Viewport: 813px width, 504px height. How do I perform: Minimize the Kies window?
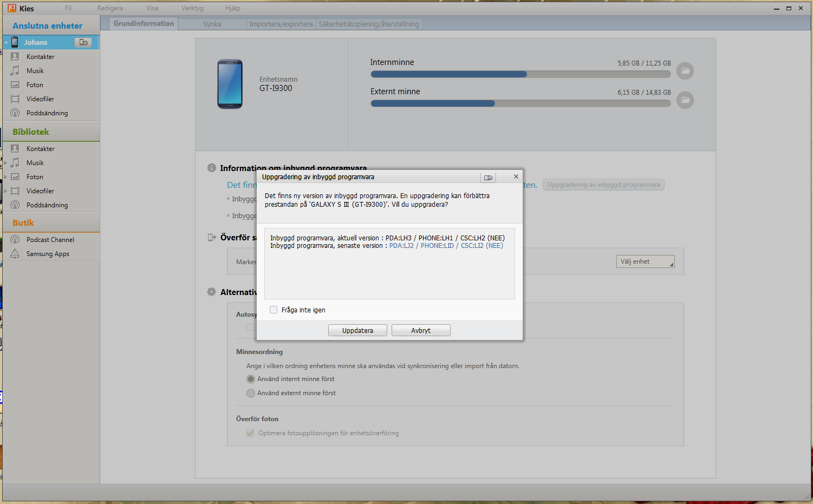777,8
